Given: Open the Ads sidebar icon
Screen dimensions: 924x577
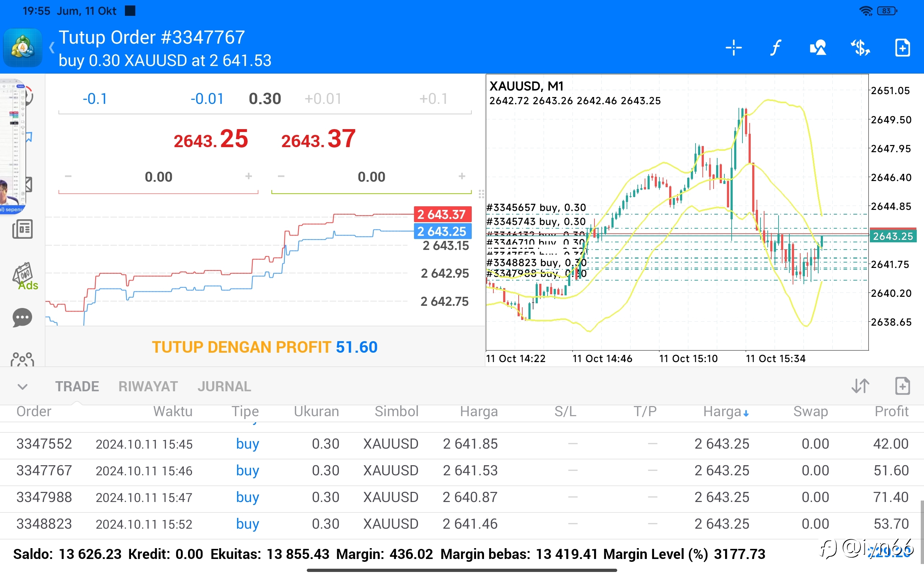Looking at the screenshot, I should click(25, 276).
